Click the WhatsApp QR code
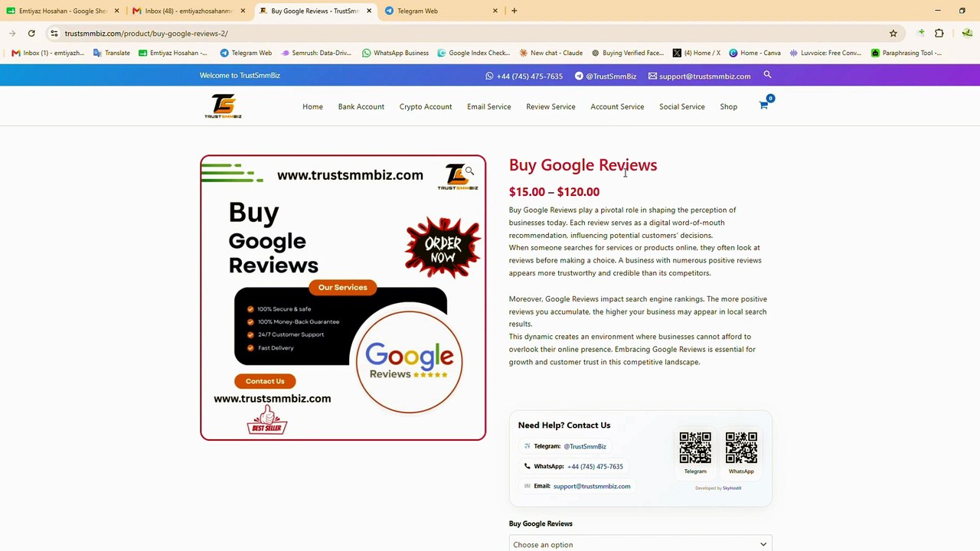The width and height of the screenshot is (980, 551). click(x=741, y=448)
